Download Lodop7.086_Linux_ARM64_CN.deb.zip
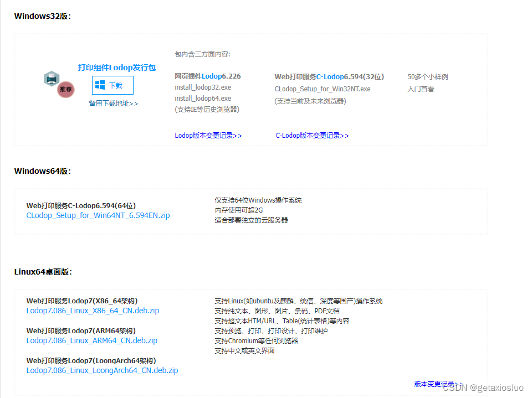The image size is (532, 398). coord(92,340)
